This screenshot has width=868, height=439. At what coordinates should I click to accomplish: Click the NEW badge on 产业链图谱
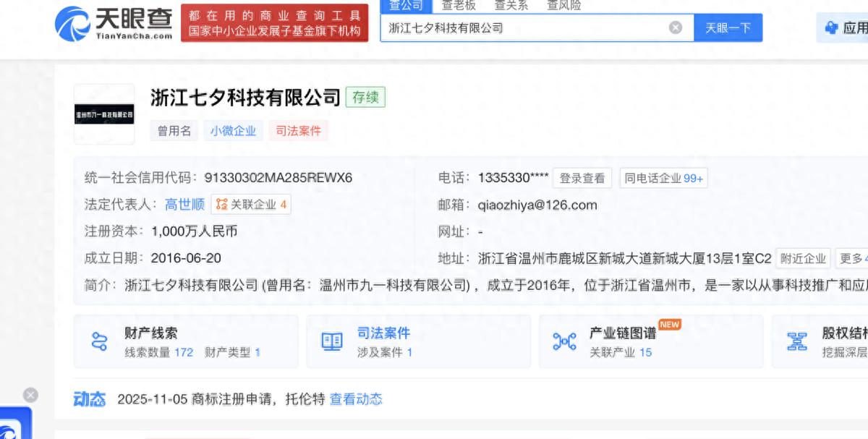(669, 324)
